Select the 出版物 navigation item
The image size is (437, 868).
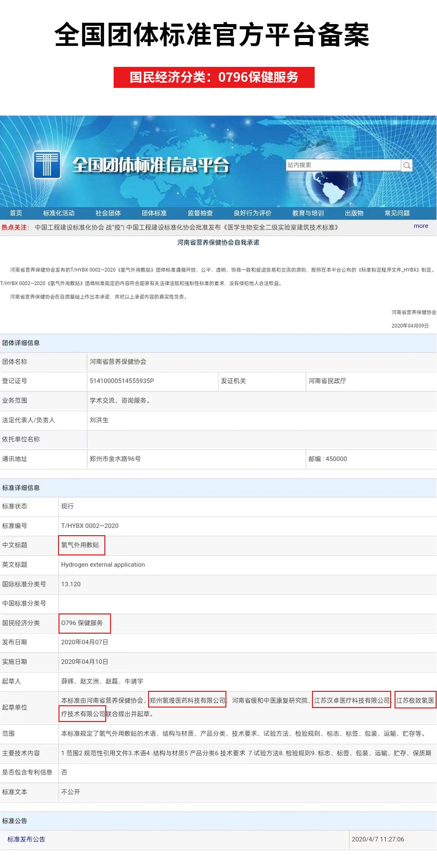click(x=354, y=213)
